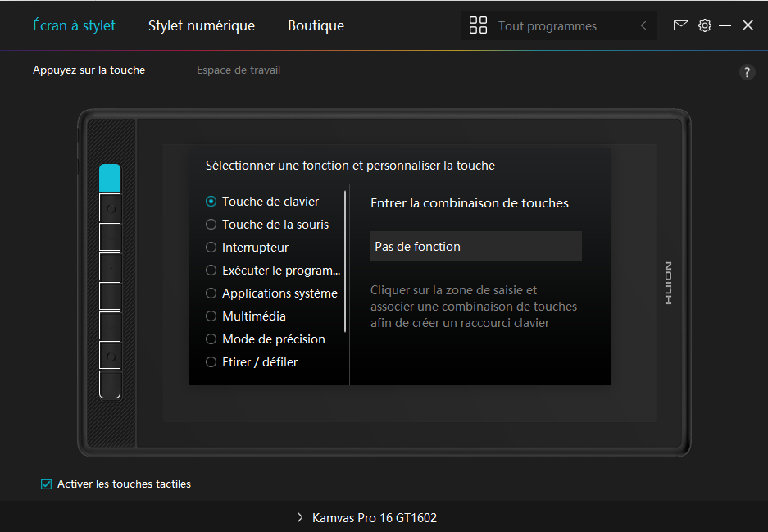
Task: Switch to the Stylet numérique tab
Action: point(201,25)
